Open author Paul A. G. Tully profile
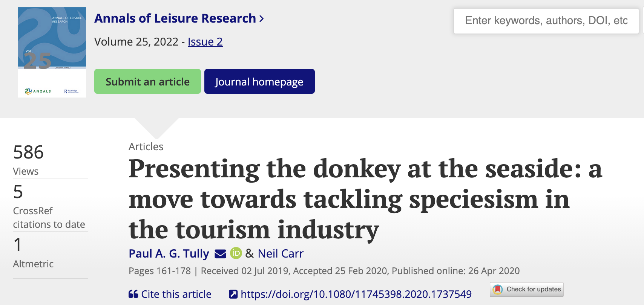Viewport: 644px width, 305px height. click(169, 253)
